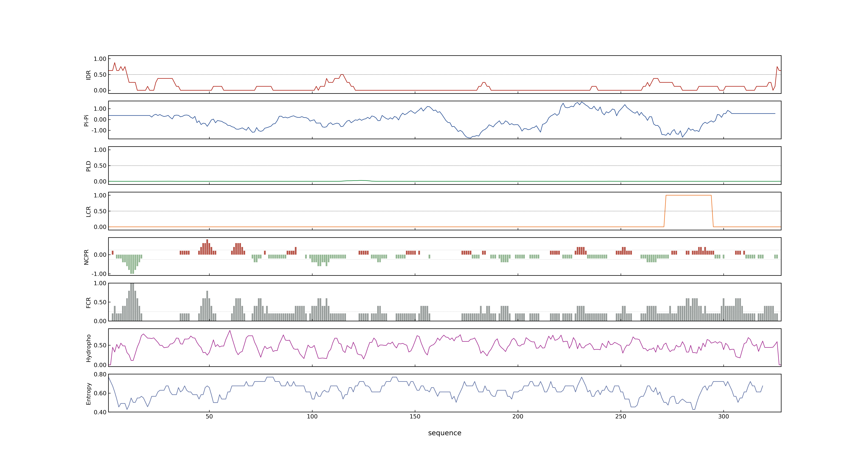Click the -1.00 tick on the NCPR axis
The image size is (868, 463).
(99, 274)
